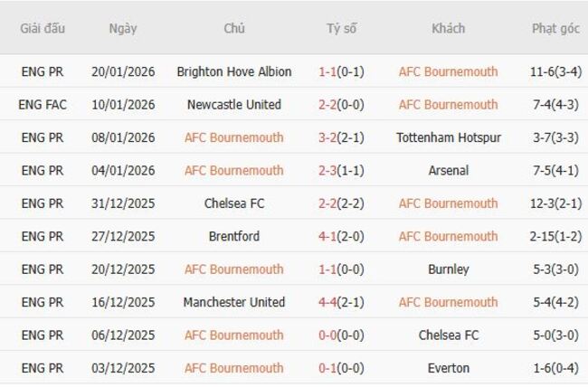Open Brighton Hove Albion team link
This screenshot has width=588, height=387.
(234, 71)
